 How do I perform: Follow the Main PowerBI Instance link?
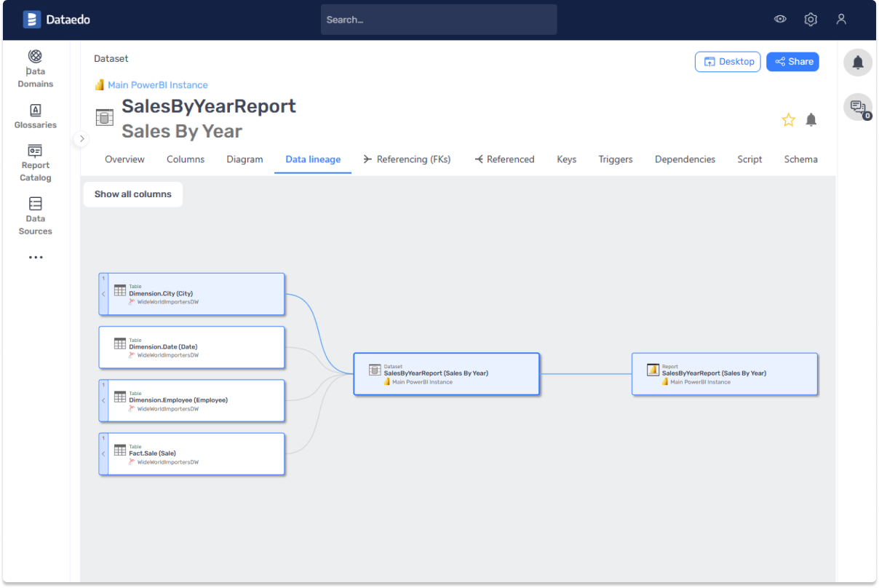coord(158,85)
